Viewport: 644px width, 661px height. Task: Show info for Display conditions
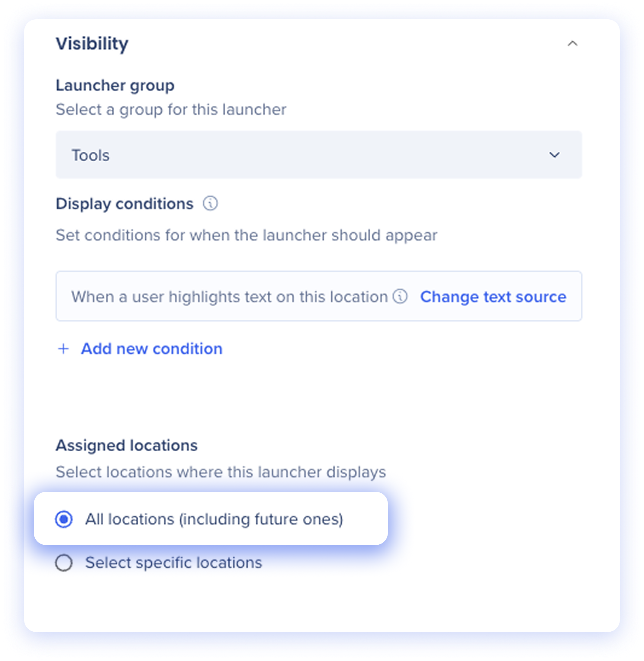(x=210, y=204)
